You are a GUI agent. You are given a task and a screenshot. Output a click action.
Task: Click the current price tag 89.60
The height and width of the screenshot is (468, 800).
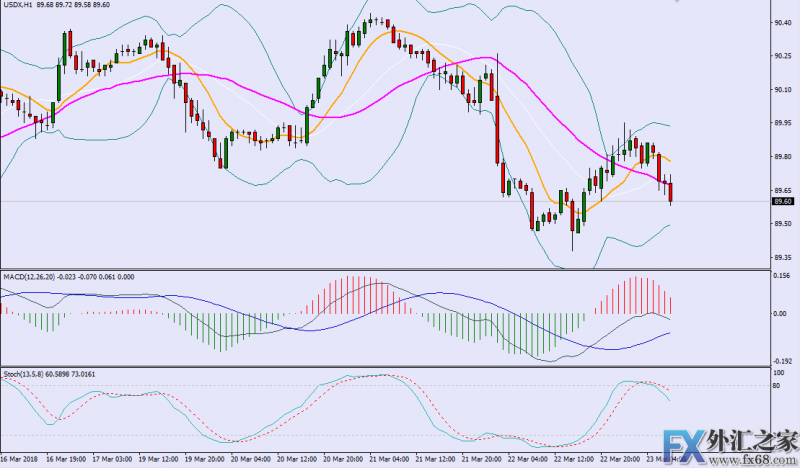point(783,201)
